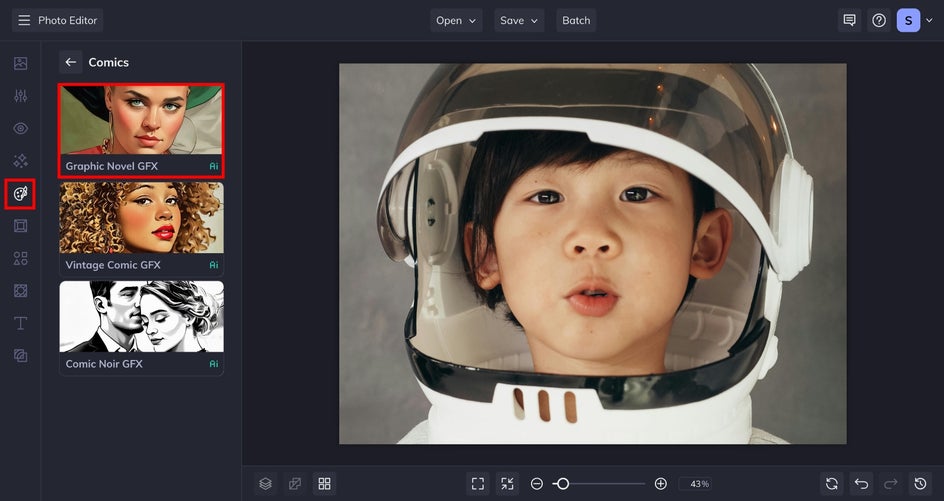Select the Text tool in sidebar

coord(20,323)
